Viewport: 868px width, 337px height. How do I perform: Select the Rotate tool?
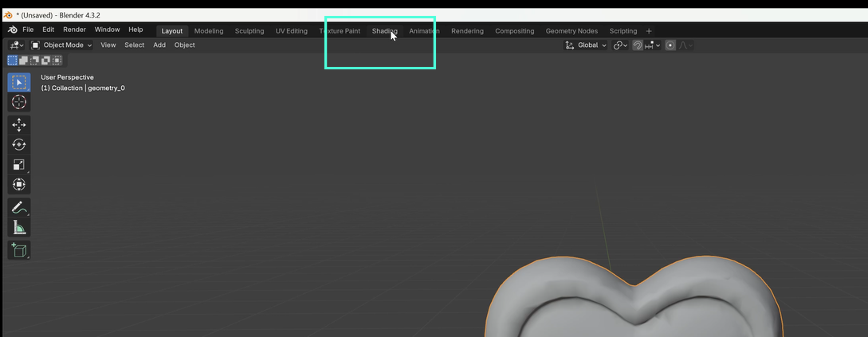pyautogui.click(x=19, y=144)
